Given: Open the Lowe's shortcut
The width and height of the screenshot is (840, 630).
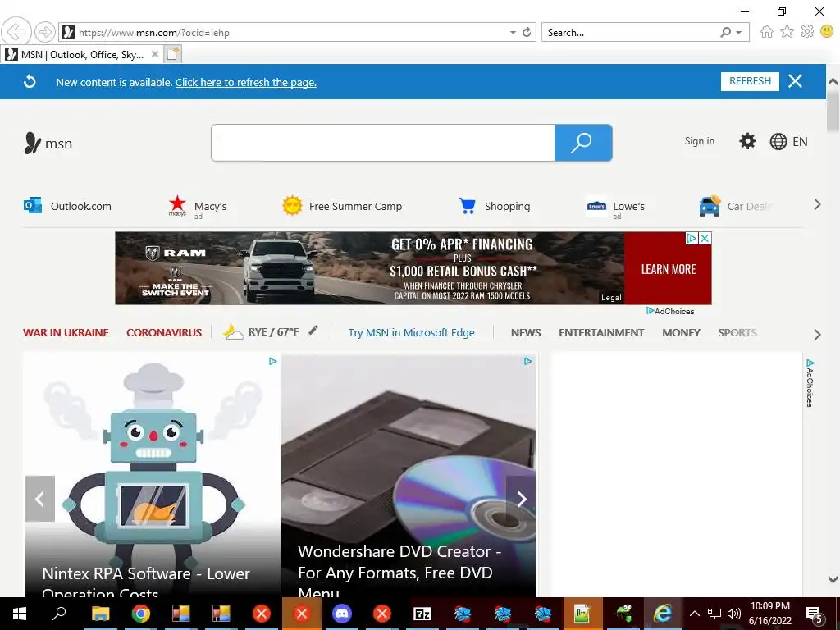Looking at the screenshot, I should point(615,207).
